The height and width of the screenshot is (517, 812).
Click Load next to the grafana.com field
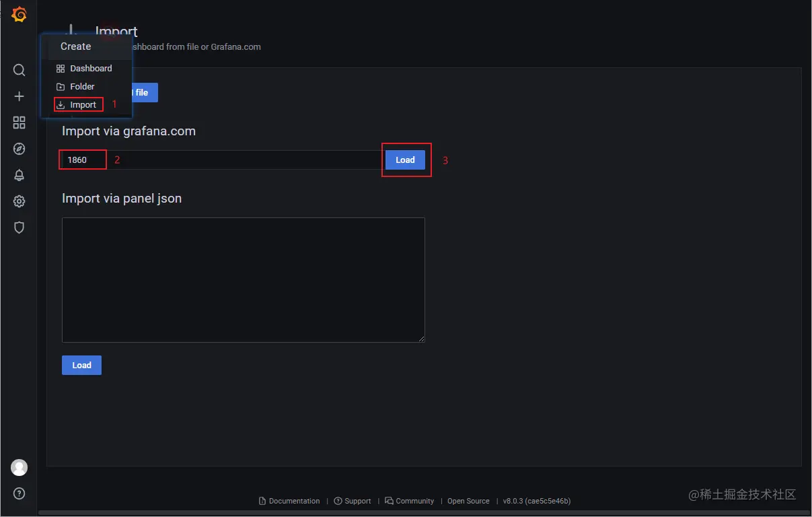pyautogui.click(x=405, y=160)
